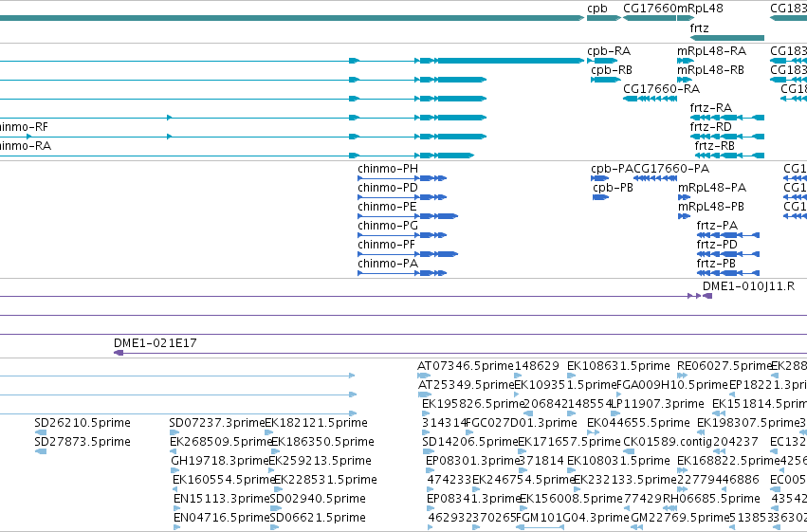The image size is (807, 532).
Task: Open EST SD14206.5prime
Action: (428, 451)
